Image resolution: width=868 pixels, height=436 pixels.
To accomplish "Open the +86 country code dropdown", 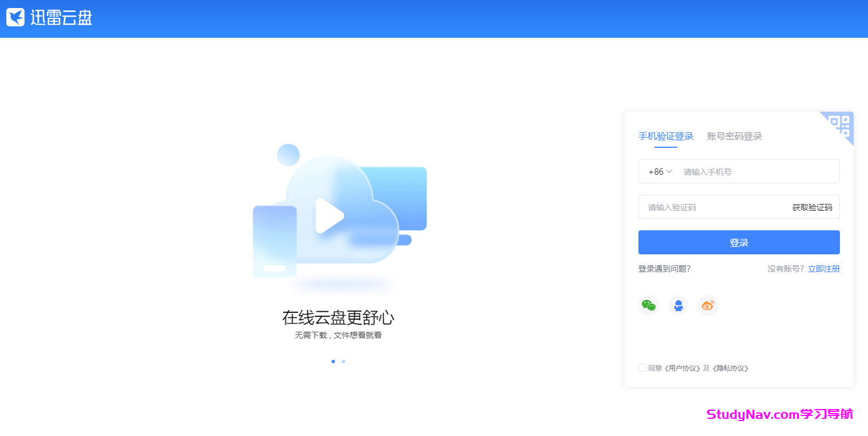I will [x=660, y=171].
